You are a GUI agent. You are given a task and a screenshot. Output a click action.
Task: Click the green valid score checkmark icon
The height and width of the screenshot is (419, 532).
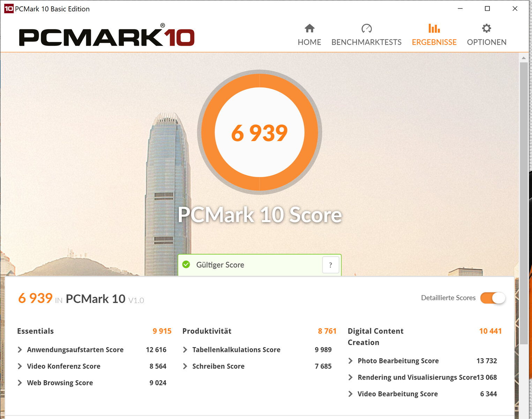coord(186,265)
